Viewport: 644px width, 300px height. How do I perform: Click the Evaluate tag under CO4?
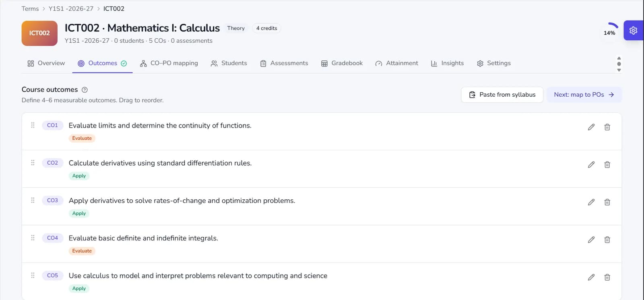coord(82,251)
